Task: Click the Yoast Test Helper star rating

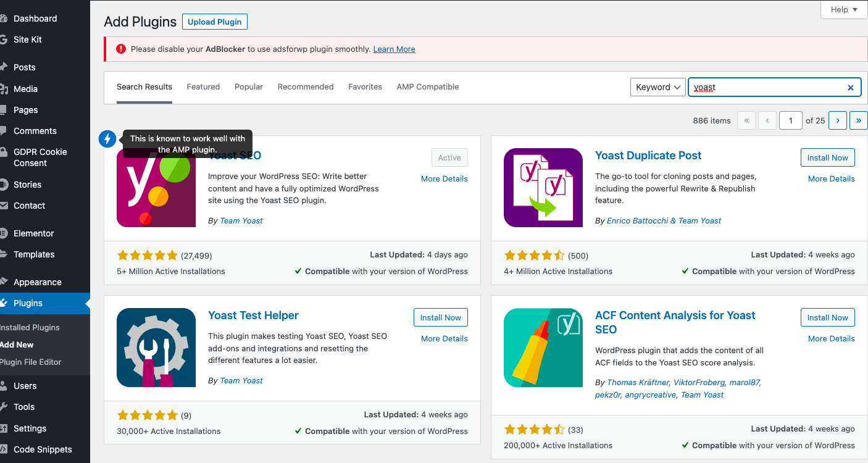Action: pos(147,415)
